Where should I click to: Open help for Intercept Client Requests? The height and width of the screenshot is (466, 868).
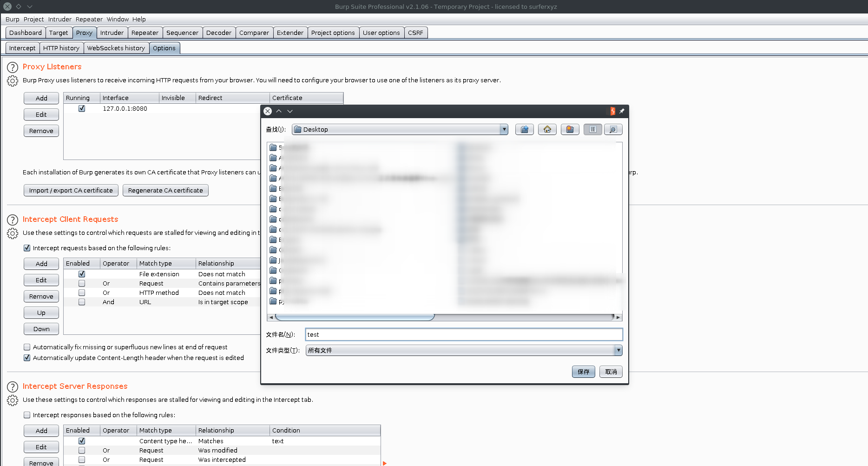tap(13, 220)
